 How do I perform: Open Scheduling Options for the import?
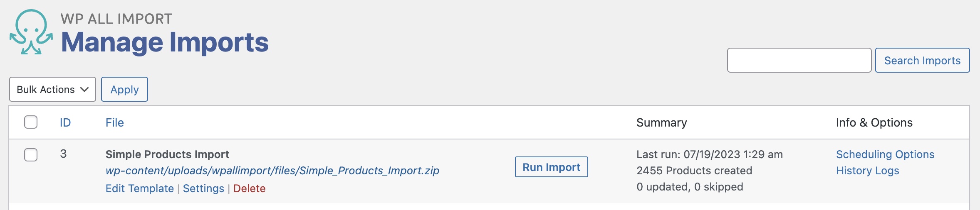coord(885,154)
